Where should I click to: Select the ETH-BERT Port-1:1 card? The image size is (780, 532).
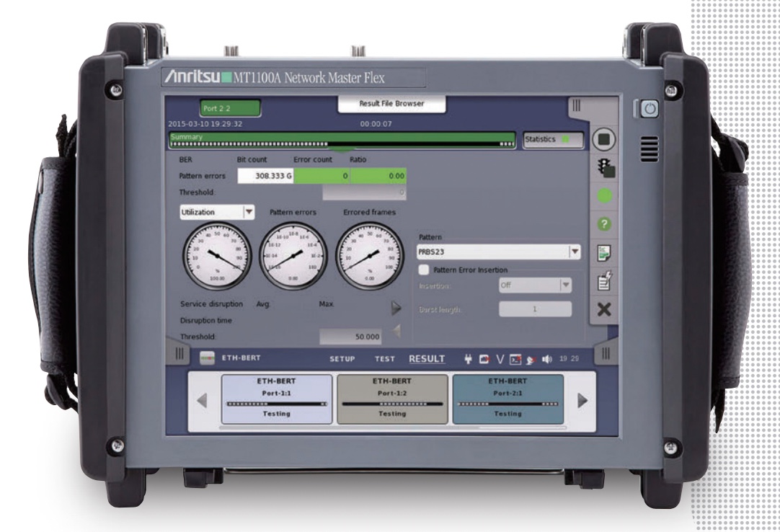[x=277, y=399]
